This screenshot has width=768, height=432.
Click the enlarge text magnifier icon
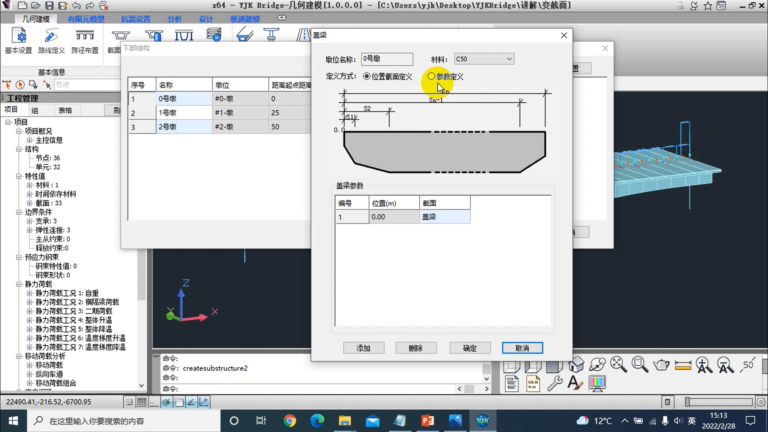(704, 364)
